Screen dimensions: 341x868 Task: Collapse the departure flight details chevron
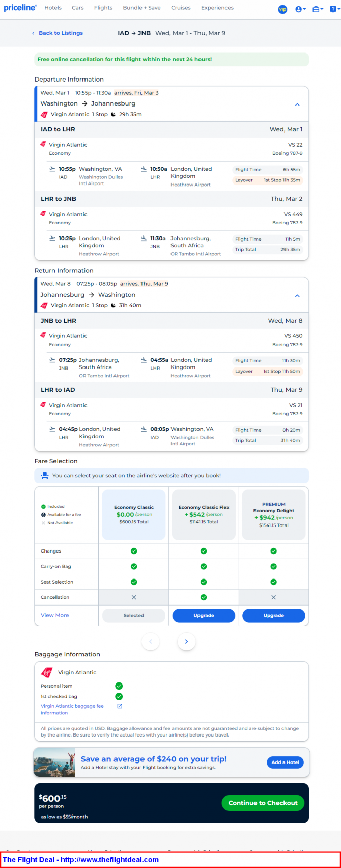tap(297, 104)
